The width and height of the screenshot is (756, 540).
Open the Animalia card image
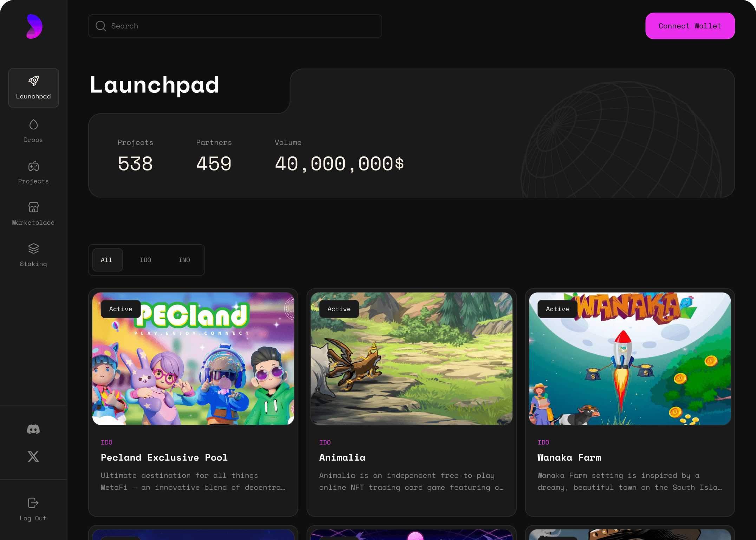tap(411, 359)
